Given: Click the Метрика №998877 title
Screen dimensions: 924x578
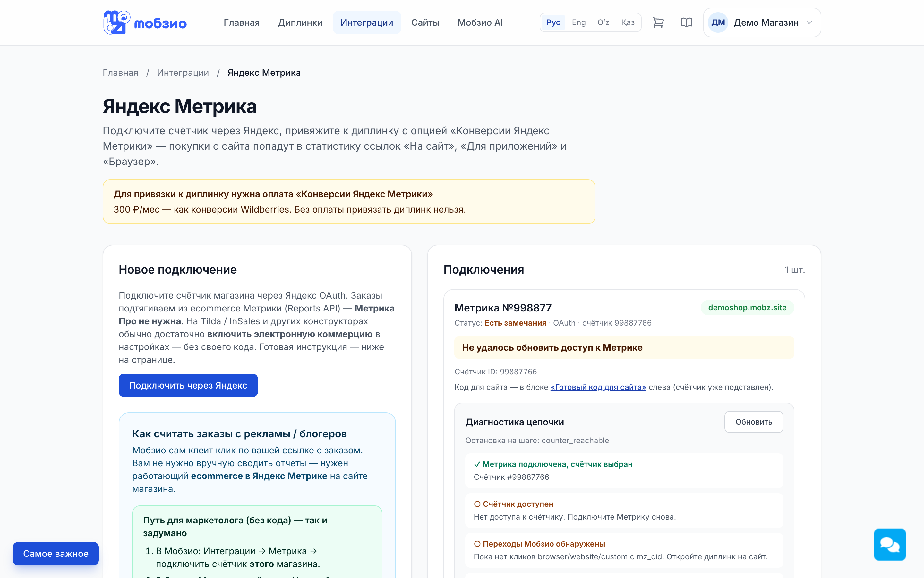Looking at the screenshot, I should pos(503,308).
